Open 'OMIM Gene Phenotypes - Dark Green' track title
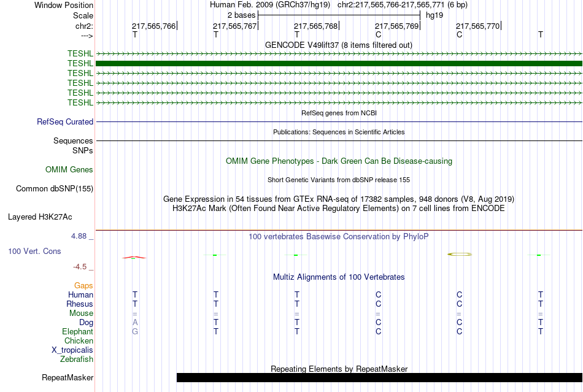The image size is (583, 392). pos(339,161)
